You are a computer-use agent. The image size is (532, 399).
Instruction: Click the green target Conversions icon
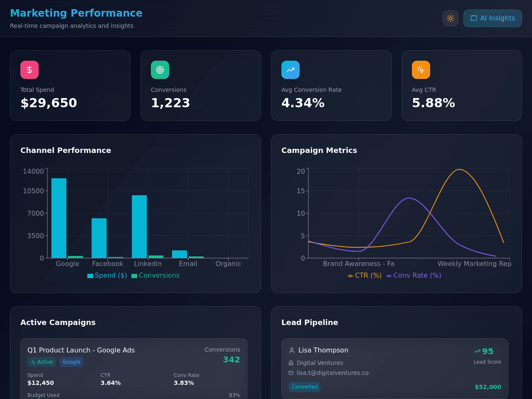(160, 70)
